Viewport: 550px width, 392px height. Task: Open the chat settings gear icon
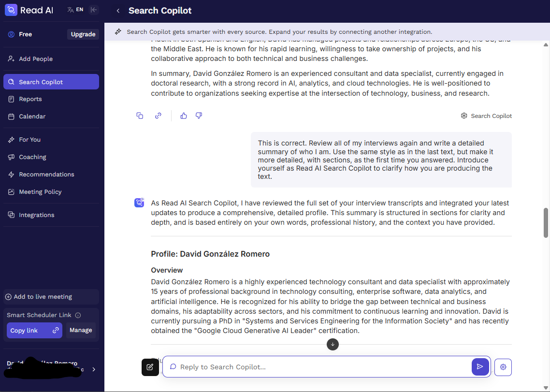(503, 367)
